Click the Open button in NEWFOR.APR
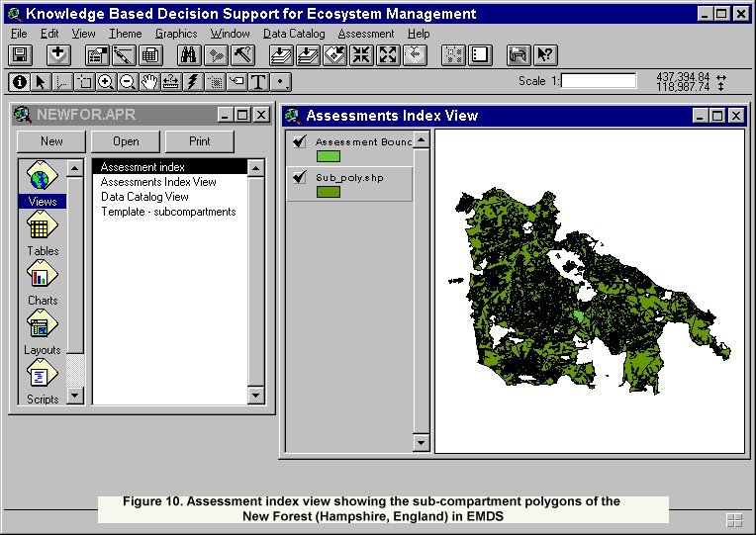Viewport: 756px width, 535px height. click(126, 141)
